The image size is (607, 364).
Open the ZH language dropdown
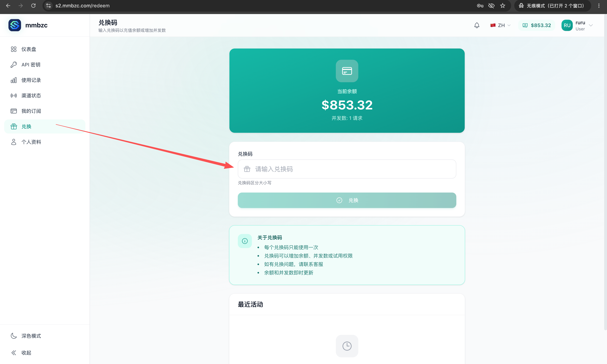(500, 25)
